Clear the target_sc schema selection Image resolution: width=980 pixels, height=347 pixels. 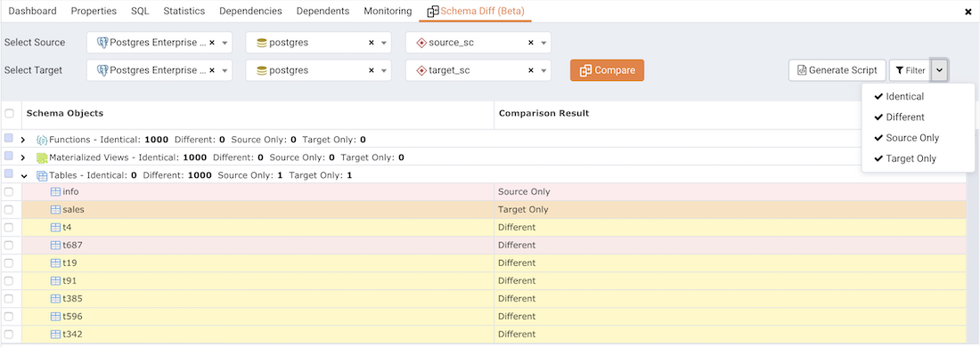(531, 70)
